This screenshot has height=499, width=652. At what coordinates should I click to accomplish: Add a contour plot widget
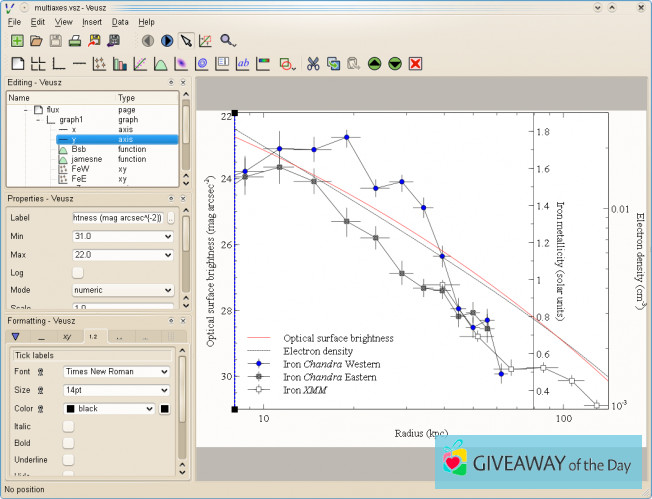(x=202, y=64)
